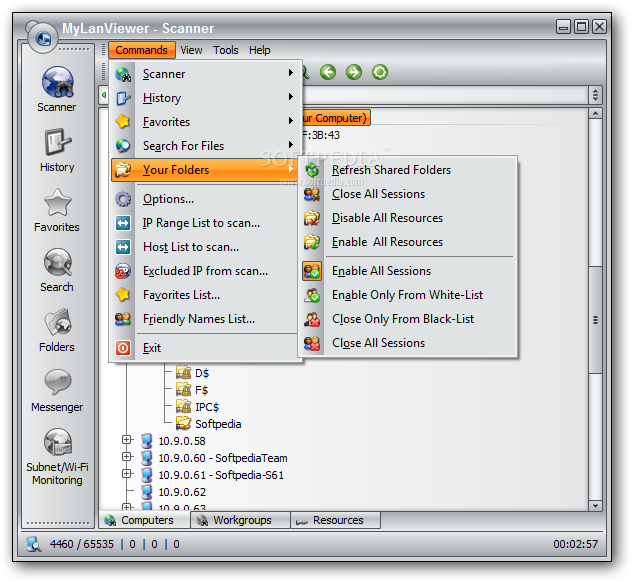
Task: Open the Folders sidebar icon
Action: point(57,323)
